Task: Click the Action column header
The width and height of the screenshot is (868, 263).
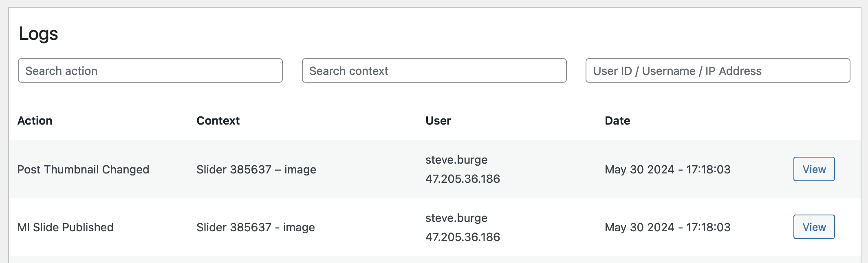Action: tap(35, 121)
